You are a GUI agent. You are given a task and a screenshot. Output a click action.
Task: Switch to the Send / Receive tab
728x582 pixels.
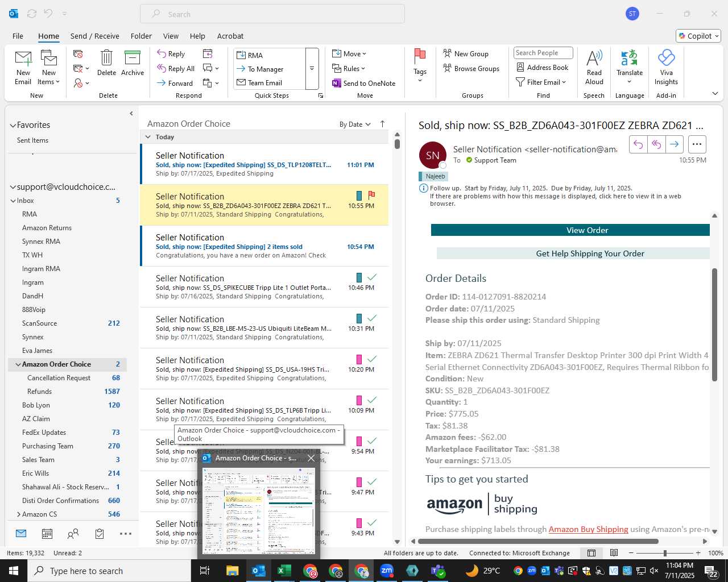pos(95,36)
